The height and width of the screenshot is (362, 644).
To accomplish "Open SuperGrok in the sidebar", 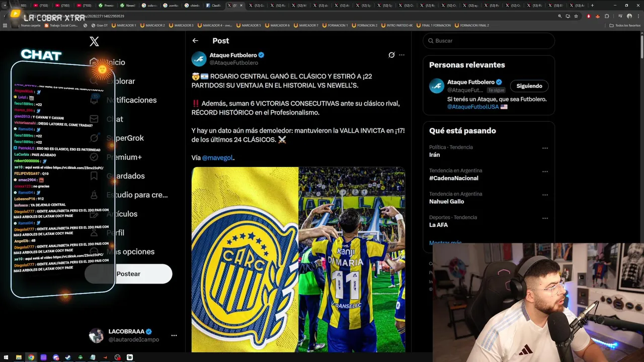I will click(x=117, y=138).
